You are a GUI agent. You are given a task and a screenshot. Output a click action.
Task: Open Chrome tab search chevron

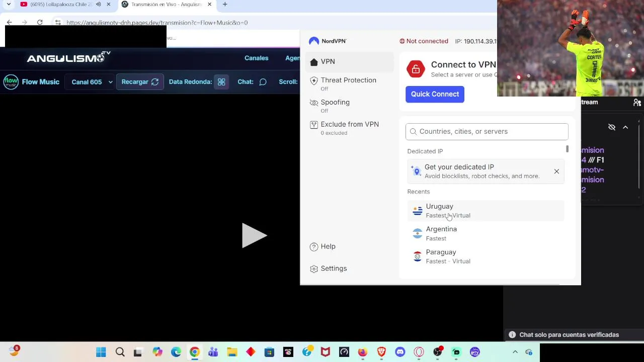point(9,5)
